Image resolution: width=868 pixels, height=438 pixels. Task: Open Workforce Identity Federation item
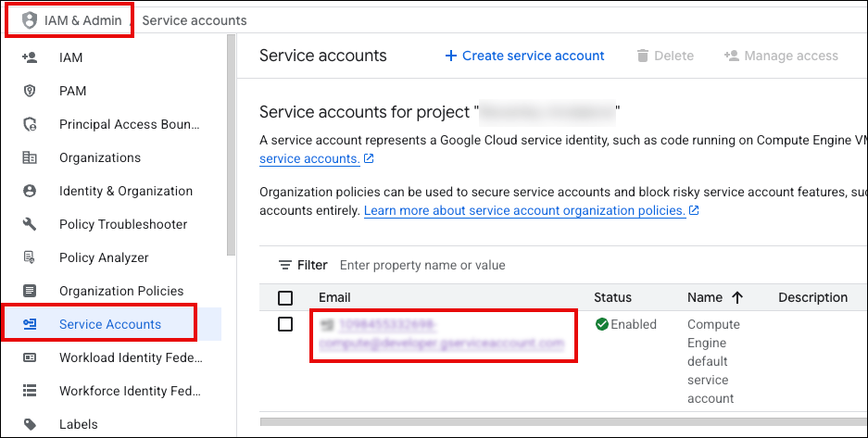click(130, 391)
